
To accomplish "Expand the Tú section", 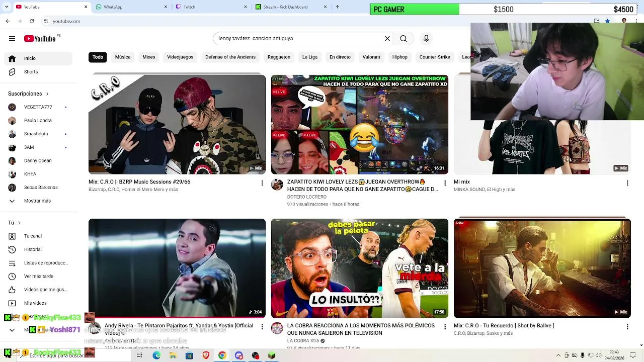I will (14, 223).
